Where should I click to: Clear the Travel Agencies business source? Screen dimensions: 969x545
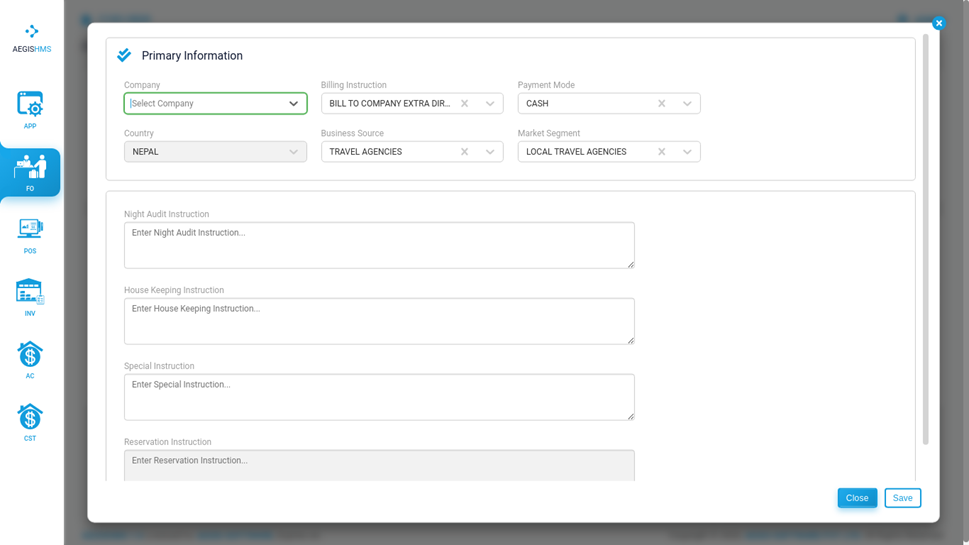point(464,151)
